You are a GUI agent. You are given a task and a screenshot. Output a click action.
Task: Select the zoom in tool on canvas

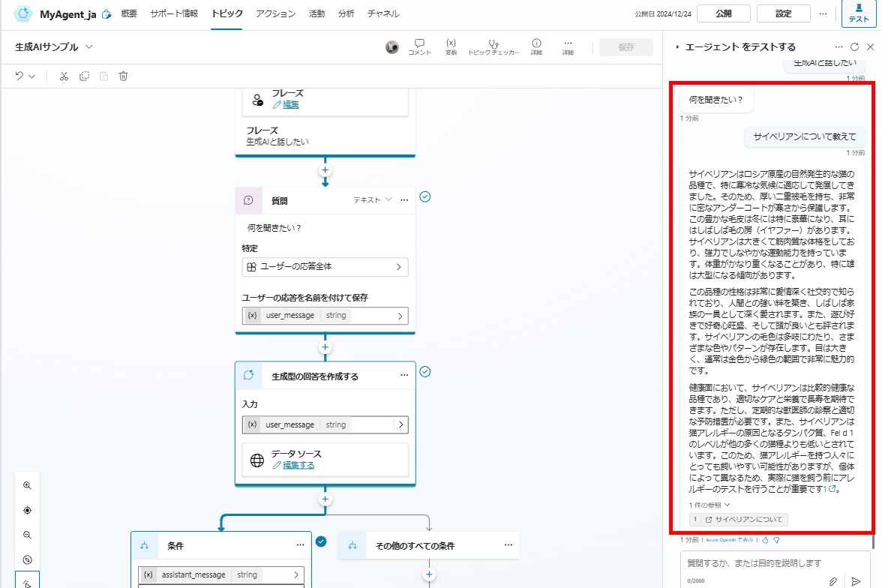pyautogui.click(x=27, y=485)
